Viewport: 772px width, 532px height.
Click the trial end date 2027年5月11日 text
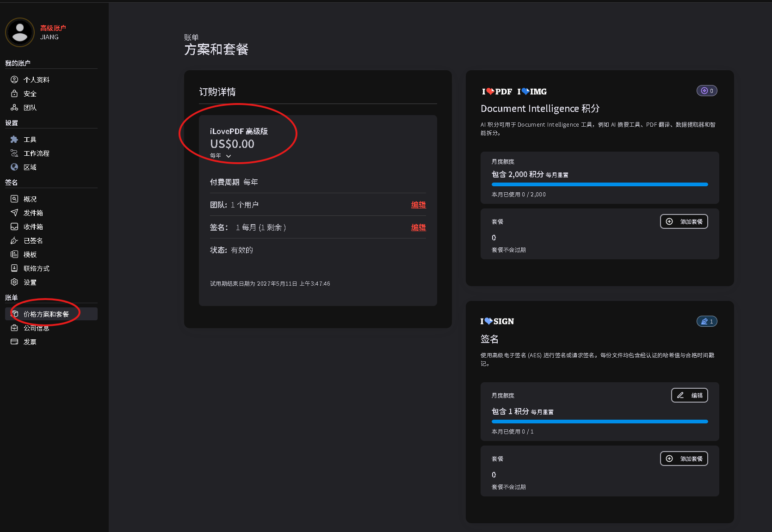(x=270, y=284)
